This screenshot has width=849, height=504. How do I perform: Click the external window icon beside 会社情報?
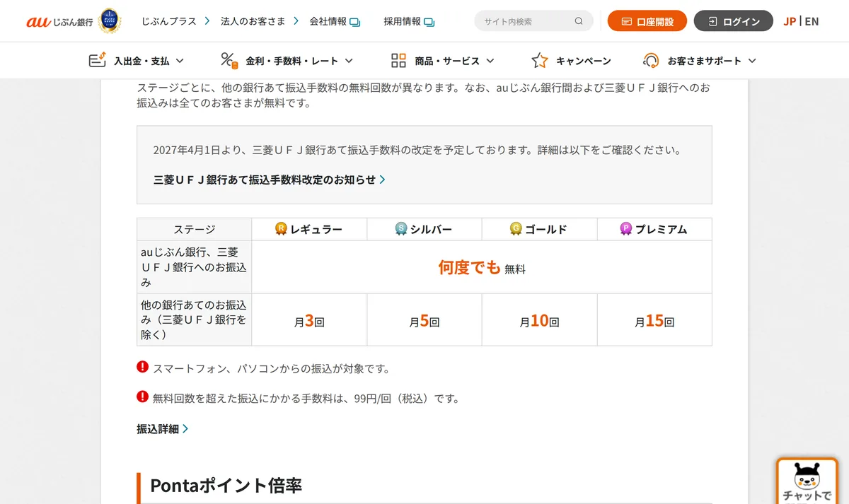(355, 22)
